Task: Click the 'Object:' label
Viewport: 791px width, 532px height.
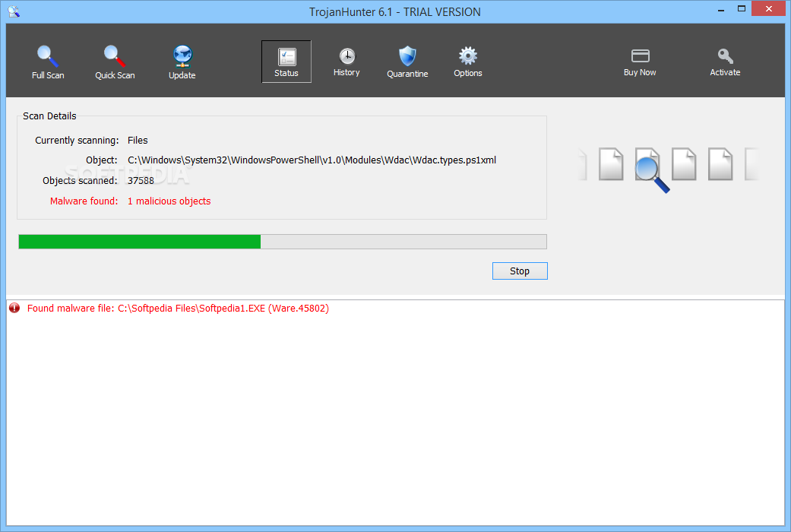Action: [101, 160]
